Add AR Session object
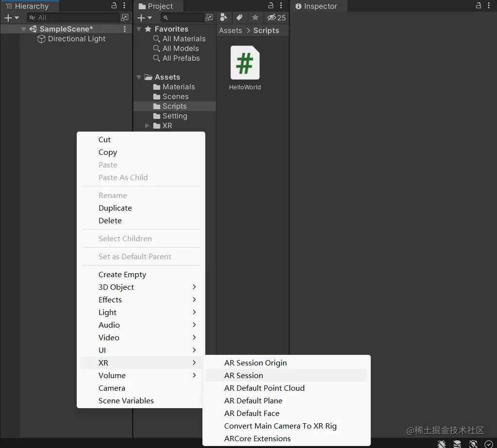Screen dimensions: 497x448 (x=286, y=375)
